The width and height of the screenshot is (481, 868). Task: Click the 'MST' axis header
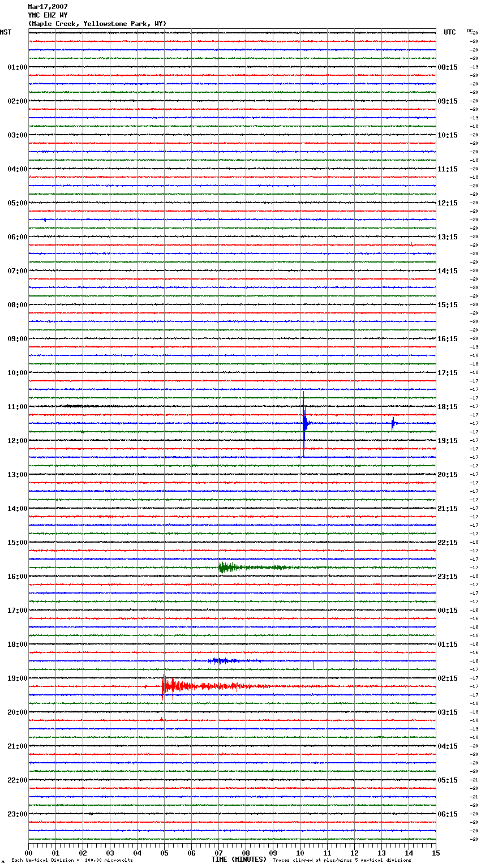[x=6, y=32]
